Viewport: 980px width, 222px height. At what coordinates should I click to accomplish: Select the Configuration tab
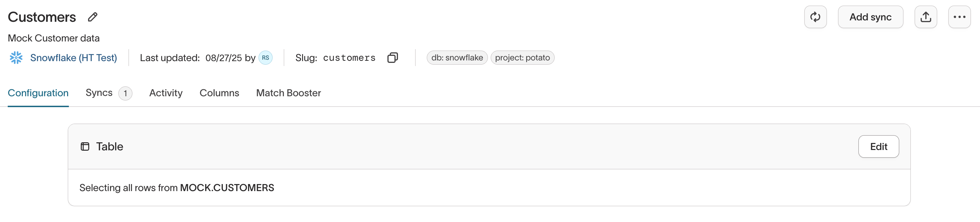click(x=38, y=93)
